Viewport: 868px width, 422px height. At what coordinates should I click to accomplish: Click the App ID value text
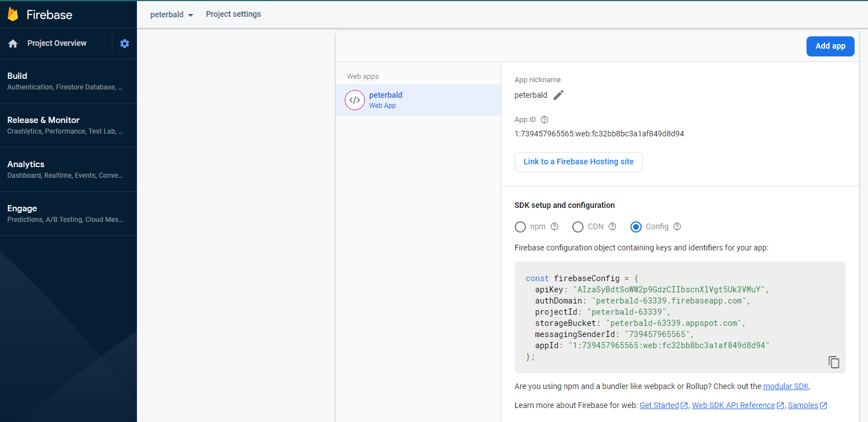(x=599, y=134)
